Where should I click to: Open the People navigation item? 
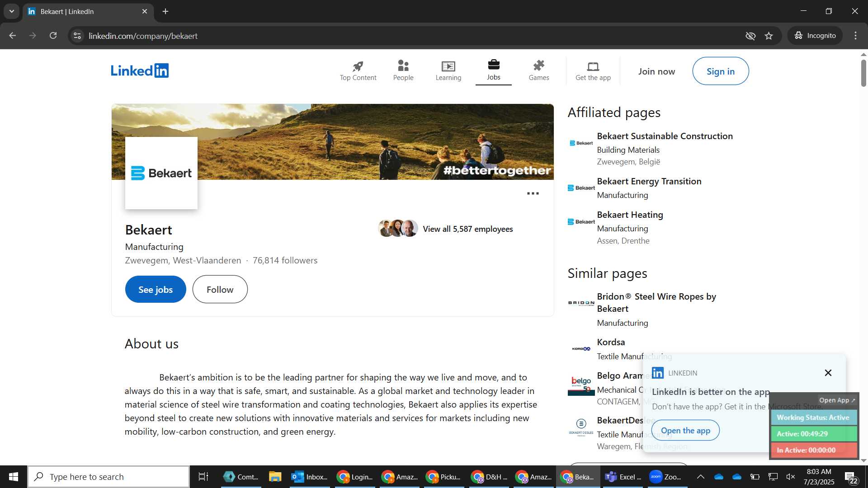(403, 71)
